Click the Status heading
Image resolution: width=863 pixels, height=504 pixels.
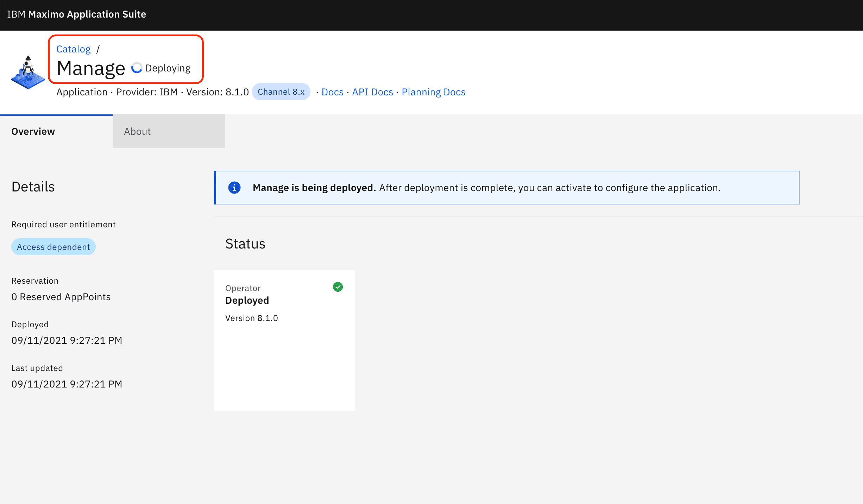pyautogui.click(x=245, y=244)
